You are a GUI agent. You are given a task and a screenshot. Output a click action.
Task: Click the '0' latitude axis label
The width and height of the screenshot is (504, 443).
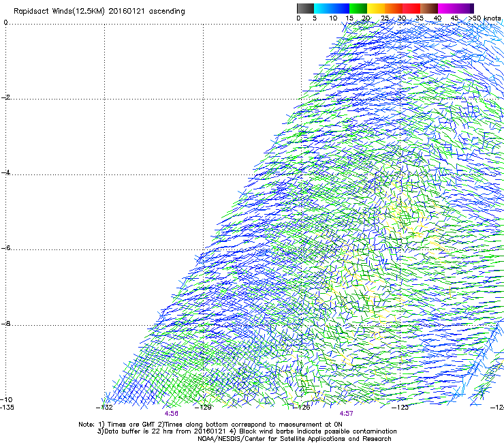point(5,22)
